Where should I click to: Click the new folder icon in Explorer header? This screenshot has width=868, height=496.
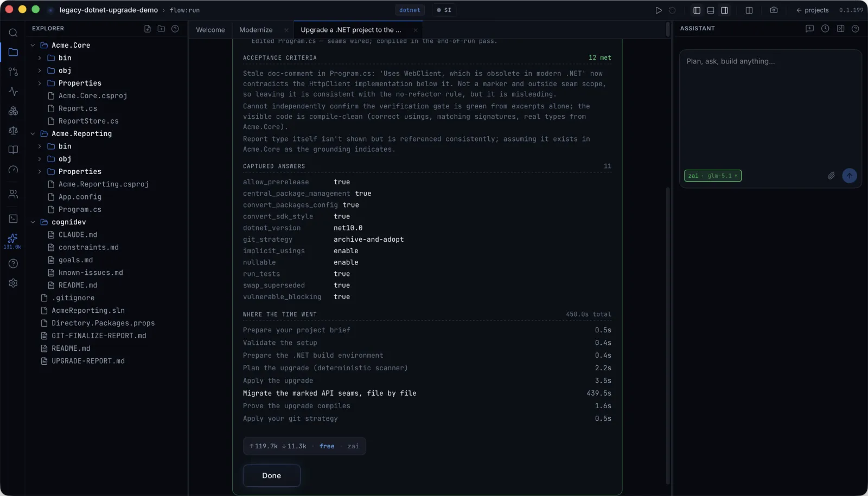click(x=161, y=29)
